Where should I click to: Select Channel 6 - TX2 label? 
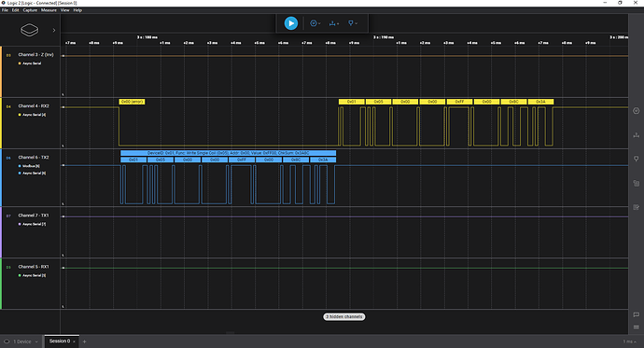34,157
